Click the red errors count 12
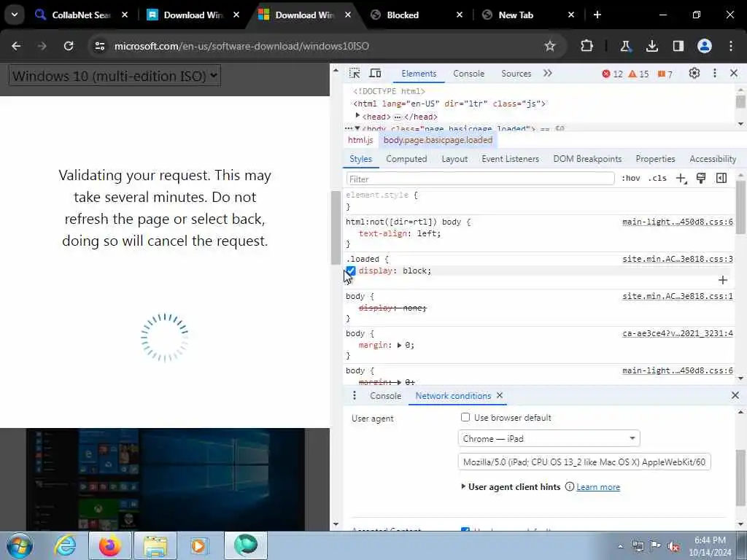The height and width of the screenshot is (560, 747). coord(612,74)
